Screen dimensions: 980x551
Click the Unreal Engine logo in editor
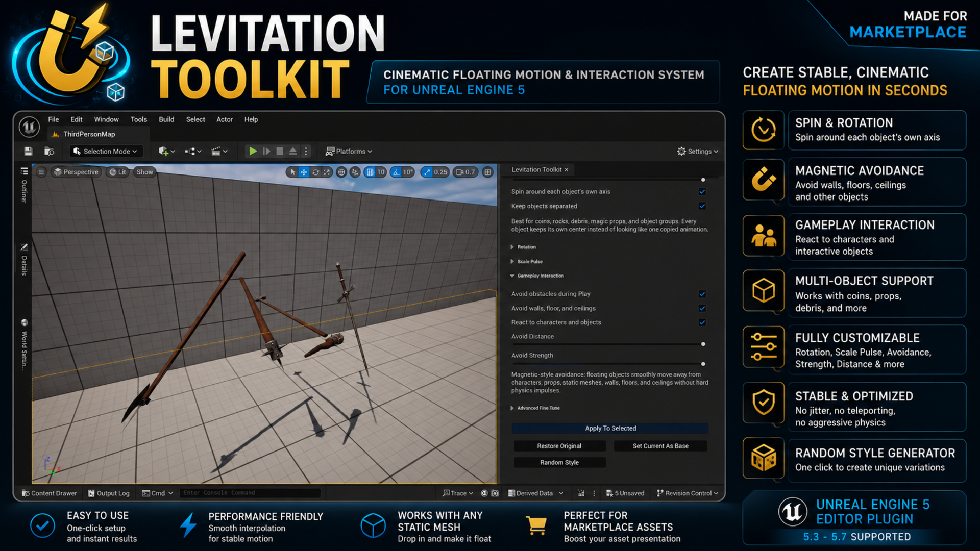point(29,127)
